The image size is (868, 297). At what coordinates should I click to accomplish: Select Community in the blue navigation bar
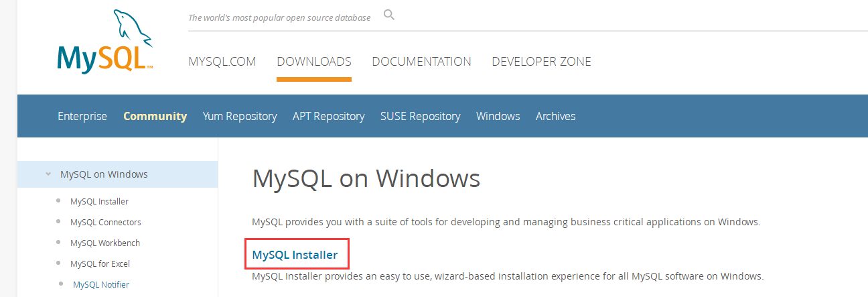click(x=155, y=116)
